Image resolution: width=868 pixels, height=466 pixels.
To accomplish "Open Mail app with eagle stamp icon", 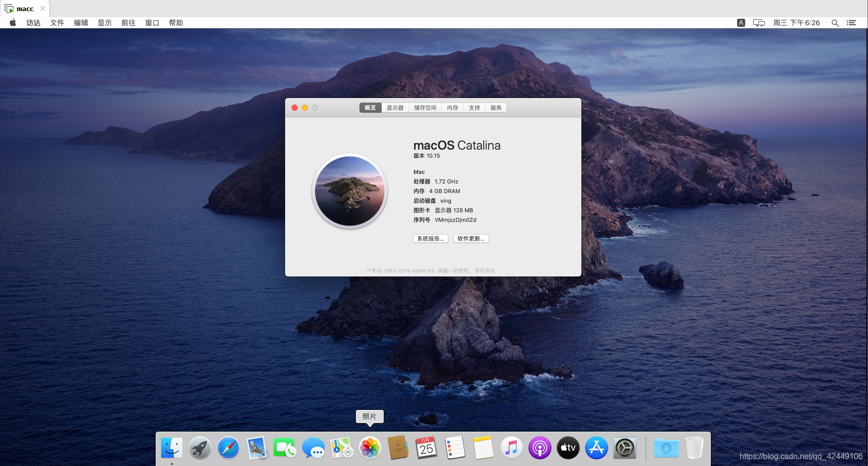I will point(257,448).
